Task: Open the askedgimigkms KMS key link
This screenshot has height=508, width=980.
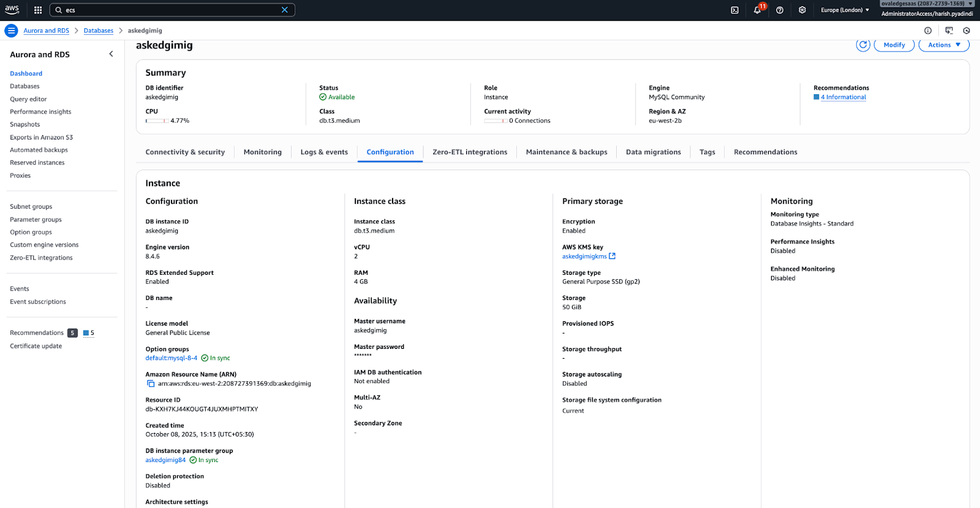Action: pos(584,256)
